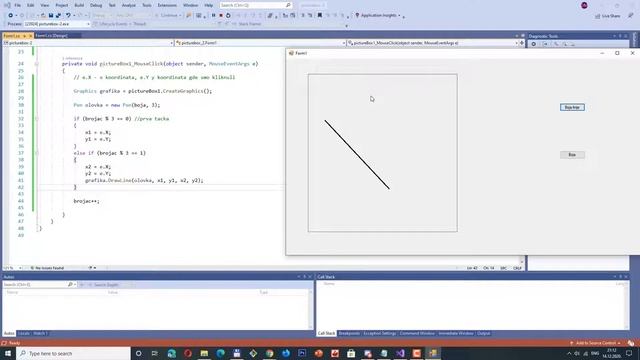
Task: Click Add to Source Control in status bar
Action: (596, 343)
